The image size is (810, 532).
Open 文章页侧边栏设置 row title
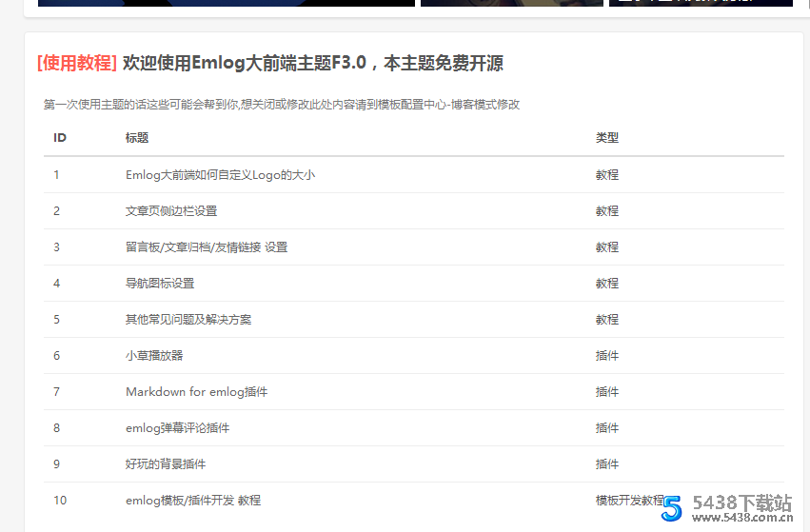[x=171, y=211]
